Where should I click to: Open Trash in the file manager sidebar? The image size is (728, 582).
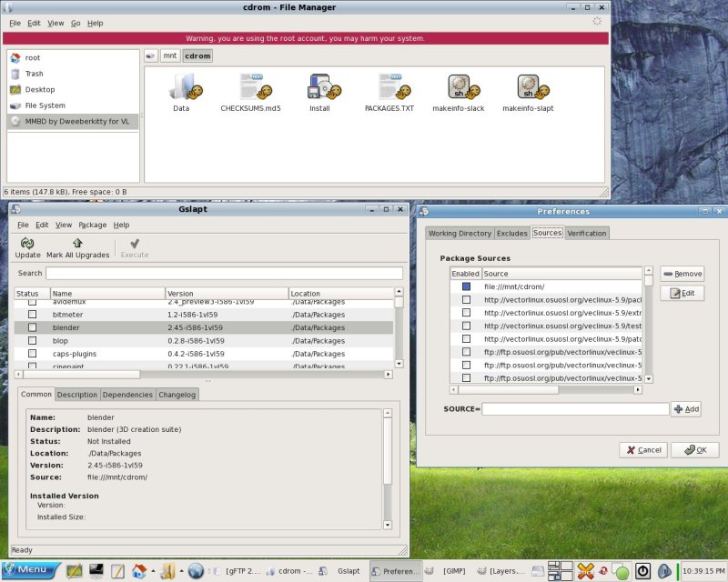pyautogui.click(x=34, y=74)
